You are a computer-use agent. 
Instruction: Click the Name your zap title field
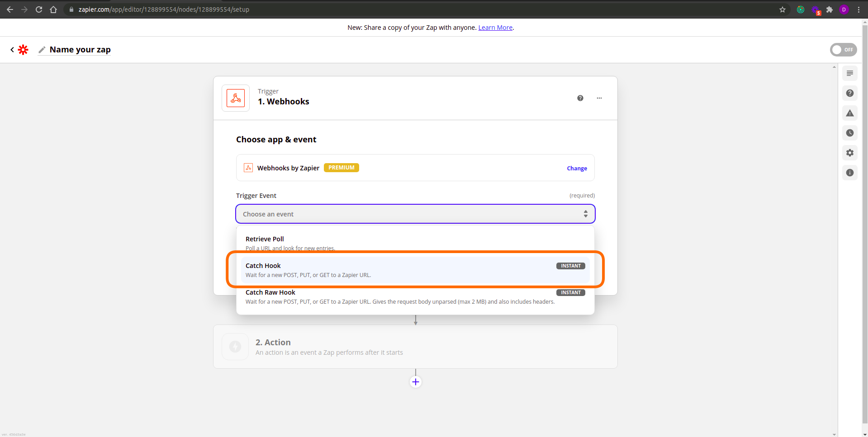[x=80, y=50]
